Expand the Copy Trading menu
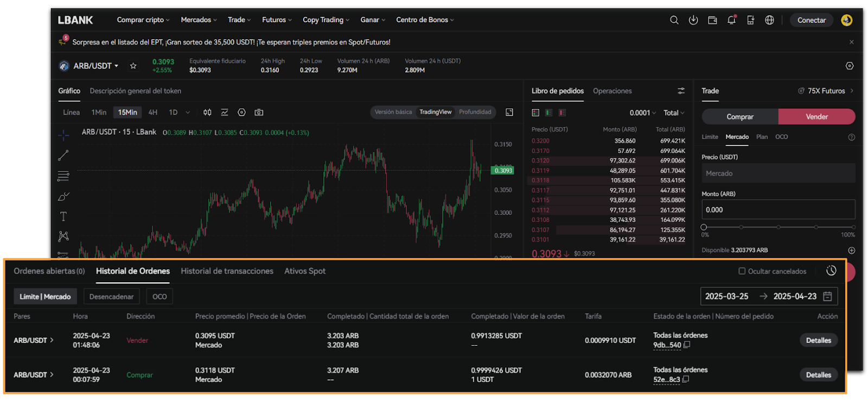This screenshot has width=868, height=400. pyautogui.click(x=326, y=20)
